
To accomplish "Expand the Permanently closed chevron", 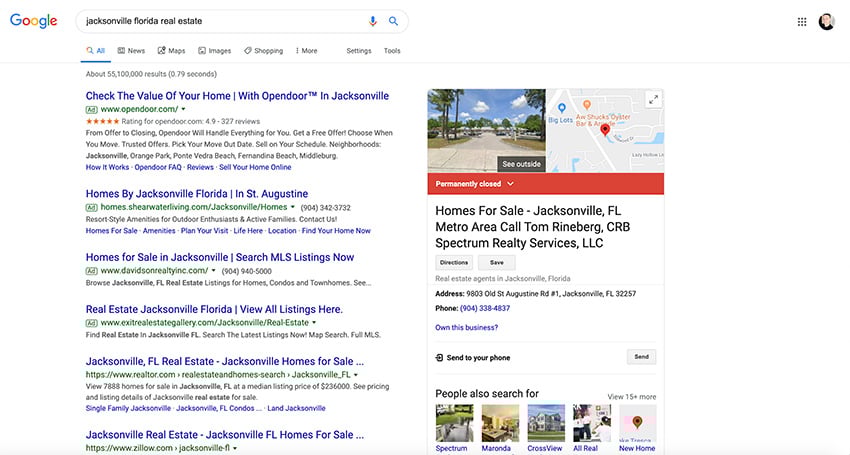I will pos(510,184).
